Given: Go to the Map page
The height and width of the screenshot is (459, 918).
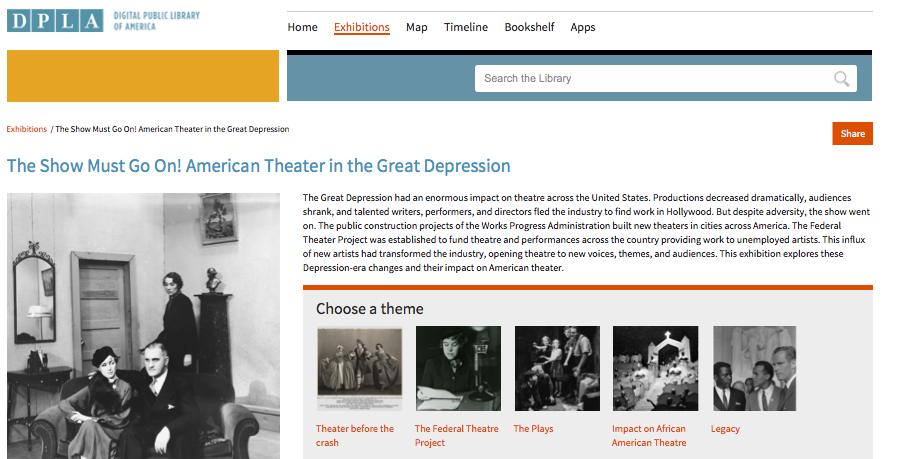Looking at the screenshot, I should (416, 27).
